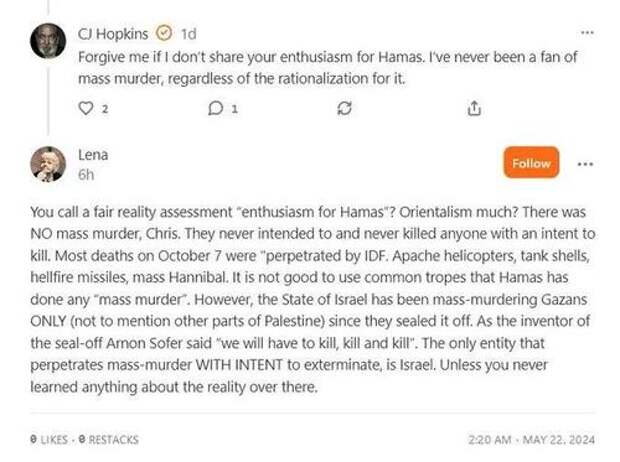Open the three-dot menu next to Follow
The width and height of the screenshot is (620, 462).
(585, 164)
